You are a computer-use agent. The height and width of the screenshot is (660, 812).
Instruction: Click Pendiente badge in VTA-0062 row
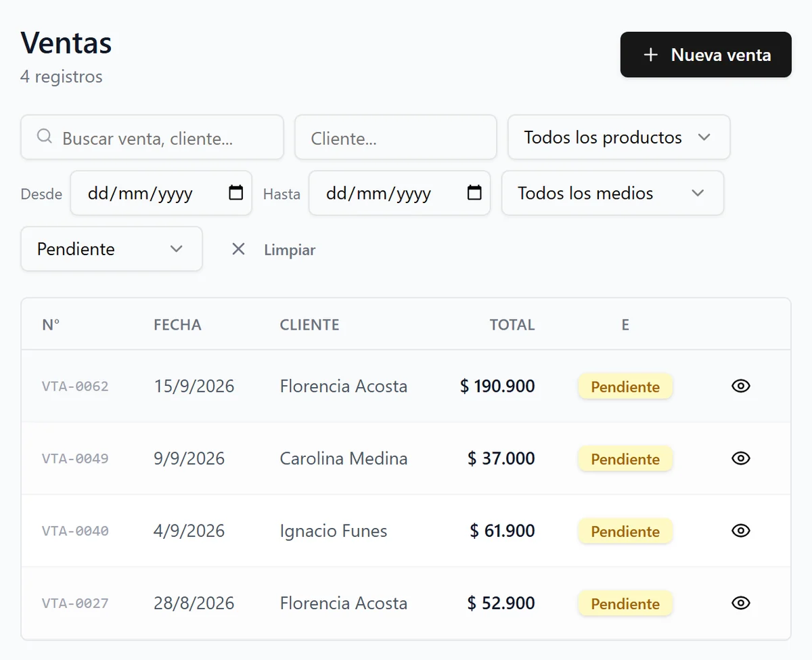pos(625,387)
